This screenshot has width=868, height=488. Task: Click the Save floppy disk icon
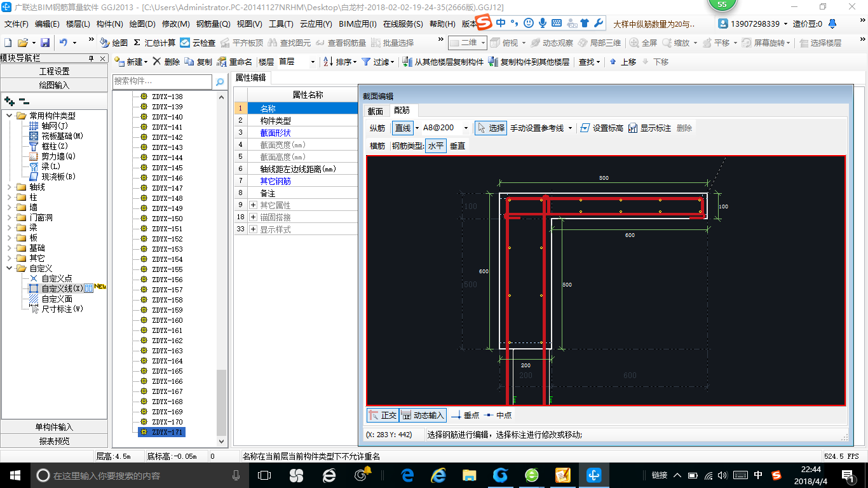45,43
